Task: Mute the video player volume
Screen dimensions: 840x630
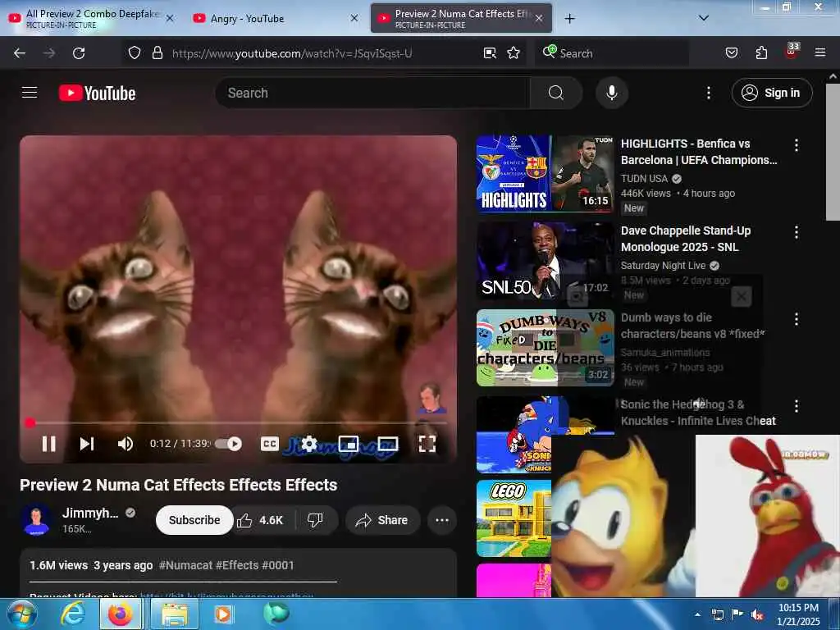Action: (x=126, y=444)
